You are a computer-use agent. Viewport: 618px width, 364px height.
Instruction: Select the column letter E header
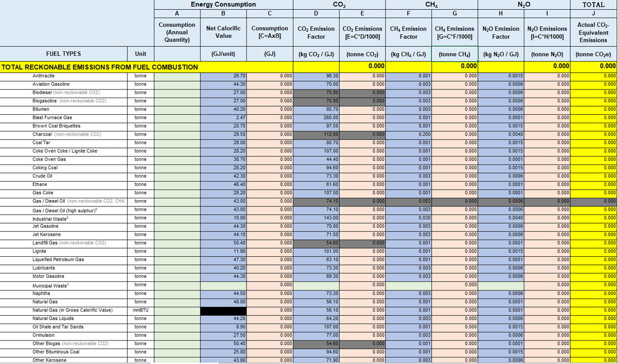362,13
